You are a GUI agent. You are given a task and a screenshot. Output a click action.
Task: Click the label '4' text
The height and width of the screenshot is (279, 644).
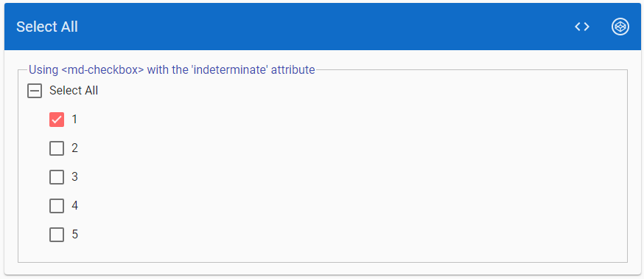[74, 205]
